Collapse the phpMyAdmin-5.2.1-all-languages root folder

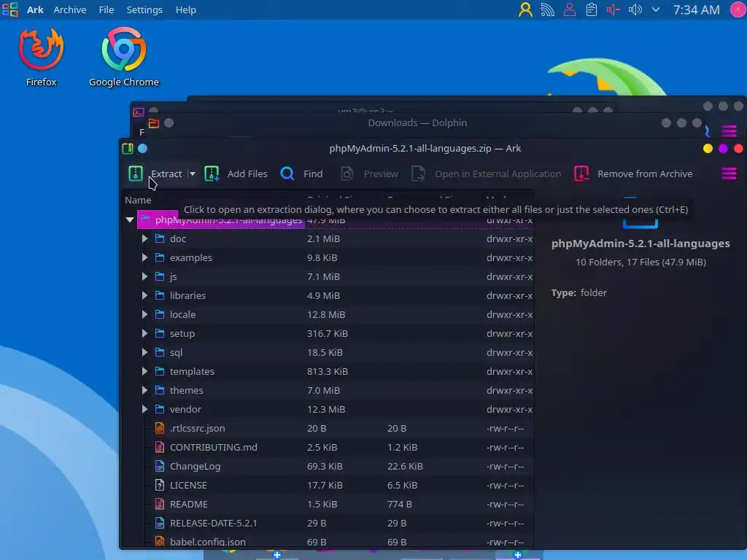coord(130,219)
